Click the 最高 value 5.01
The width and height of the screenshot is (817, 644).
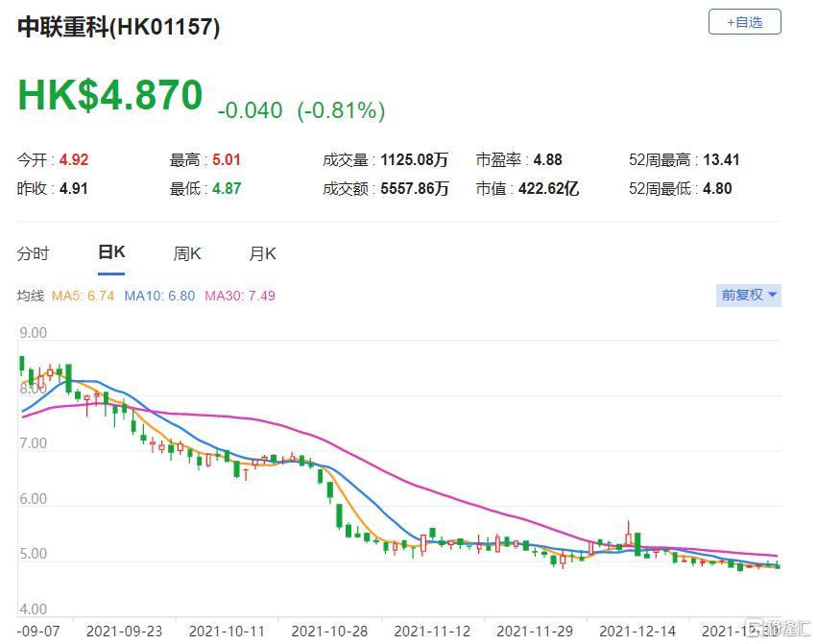(227, 159)
